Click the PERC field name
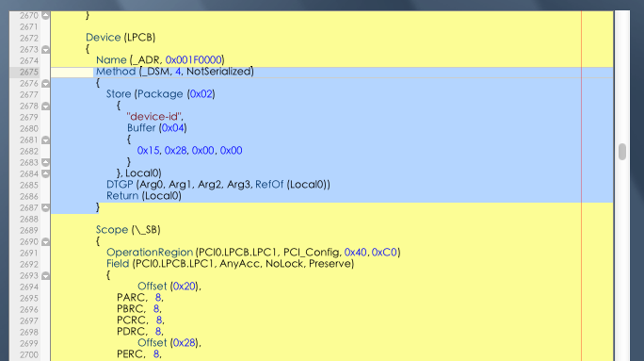The width and height of the screenshot is (644, 361). point(130,354)
